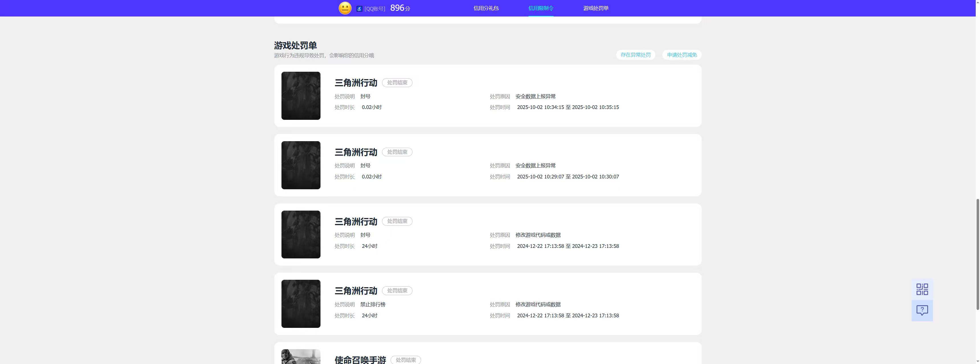Select time 2025-10-02 10:29:07 至 10:30:07
This screenshot has width=980, height=364.
pos(567,177)
